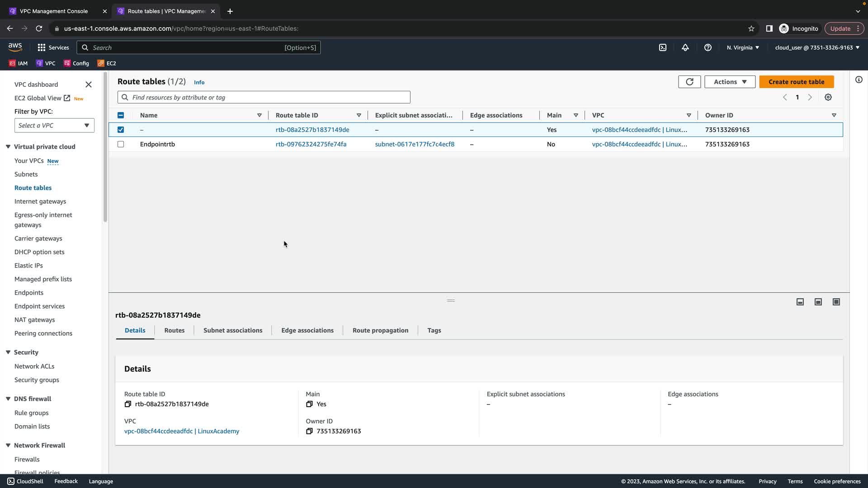
Task: Toggle the select-all header checkbox
Action: (121, 115)
